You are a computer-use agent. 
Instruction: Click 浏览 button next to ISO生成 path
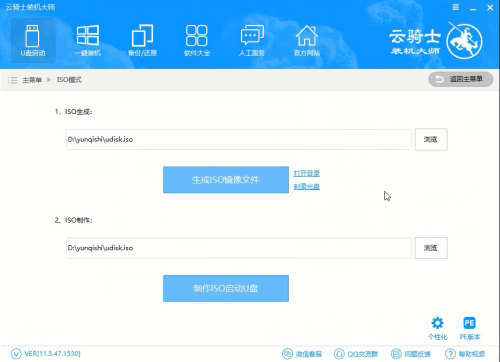pos(431,139)
